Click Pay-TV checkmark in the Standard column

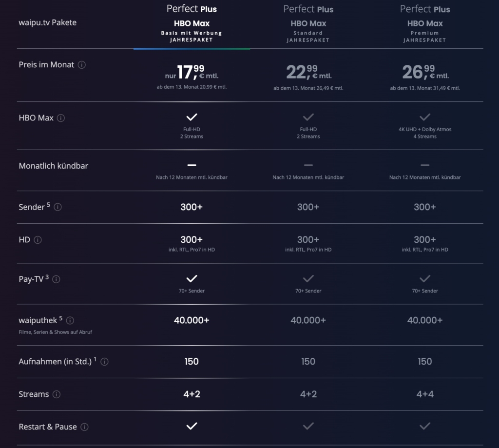coord(308,279)
